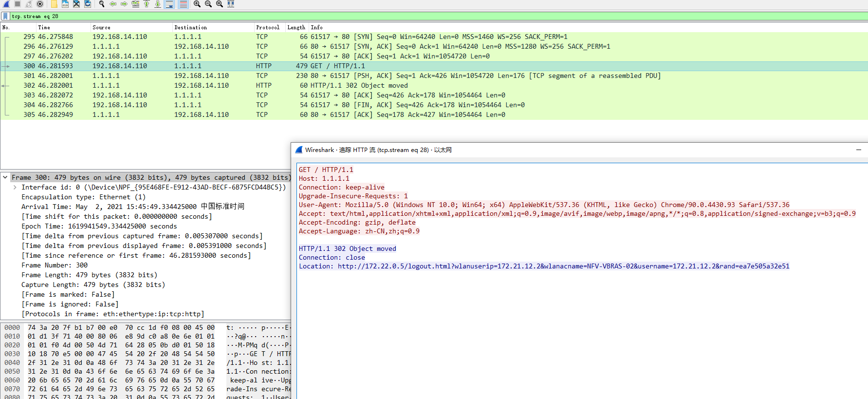Viewport: 868px width, 399px height.
Task: Select the Epoch Time detail line
Action: coord(99,226)
